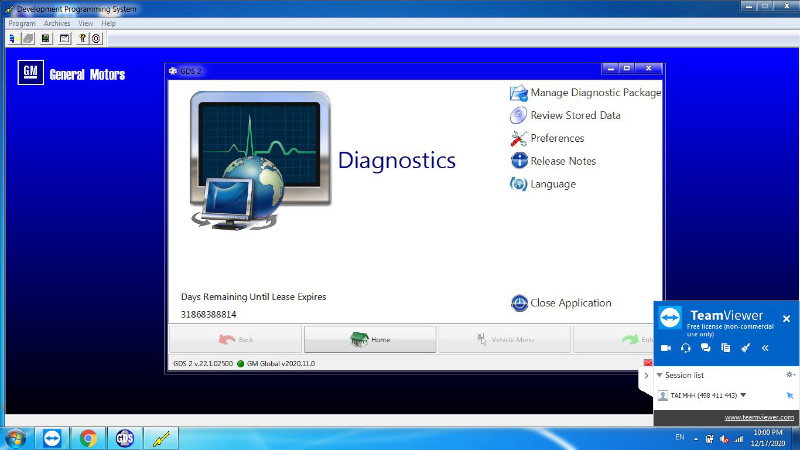Click the Chrome taskbar icon
This screenshot has height=450, width=800.
88,438
